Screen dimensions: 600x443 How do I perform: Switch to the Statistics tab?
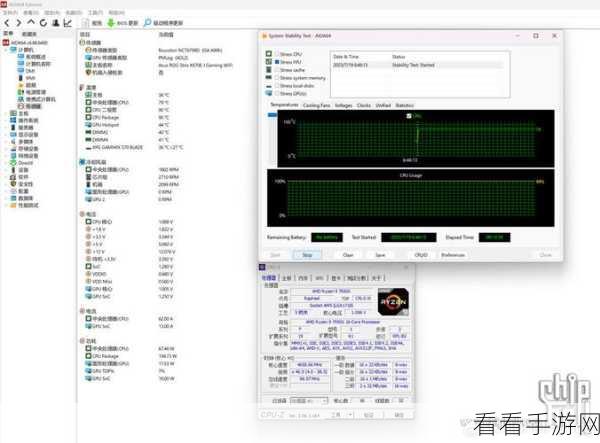[x=405, y=105]
